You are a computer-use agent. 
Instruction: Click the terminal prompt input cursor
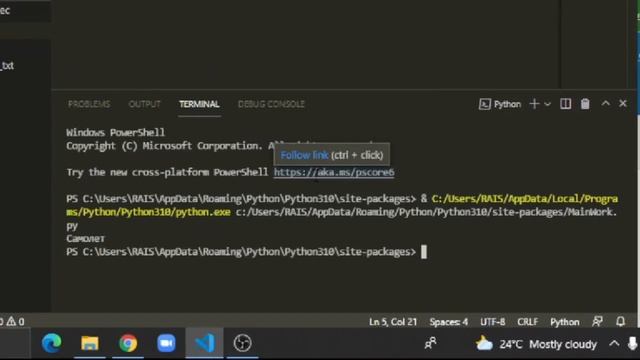click(424, 252)
